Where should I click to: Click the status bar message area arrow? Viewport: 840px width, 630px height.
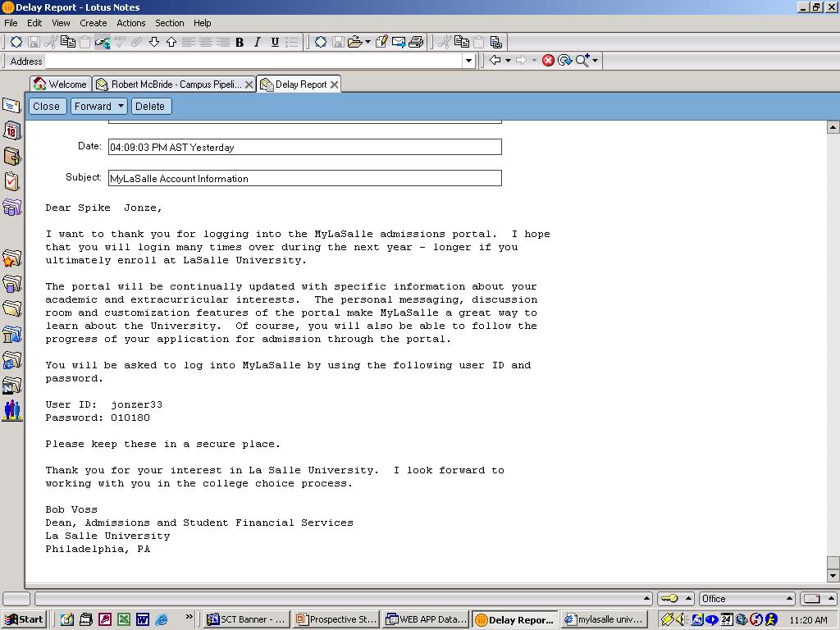coord(646,598)
